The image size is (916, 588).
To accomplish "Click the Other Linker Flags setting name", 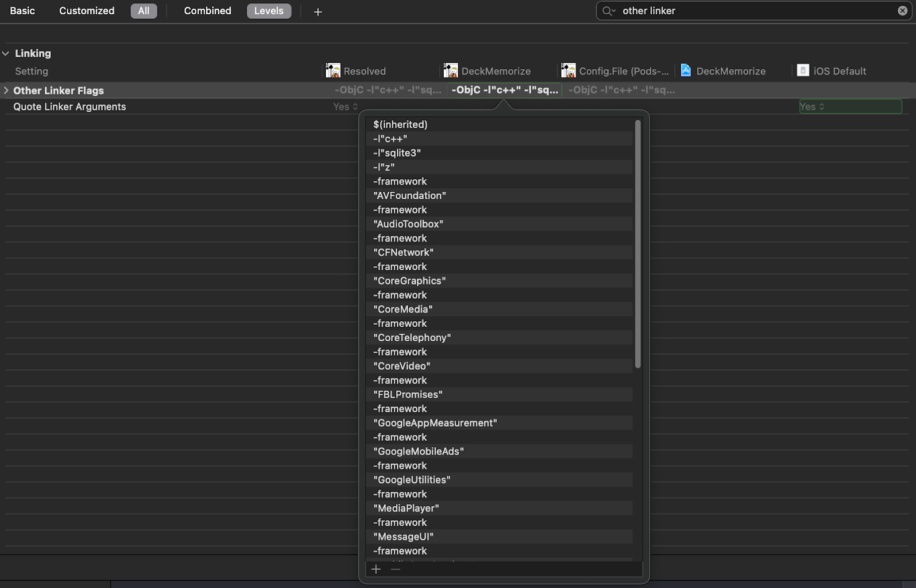I will click(x=58, y=90).
